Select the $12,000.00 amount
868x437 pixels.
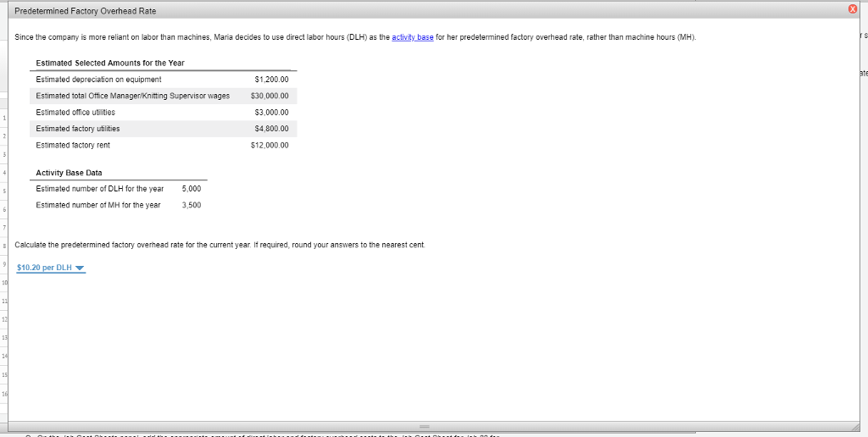coord(270,145)
